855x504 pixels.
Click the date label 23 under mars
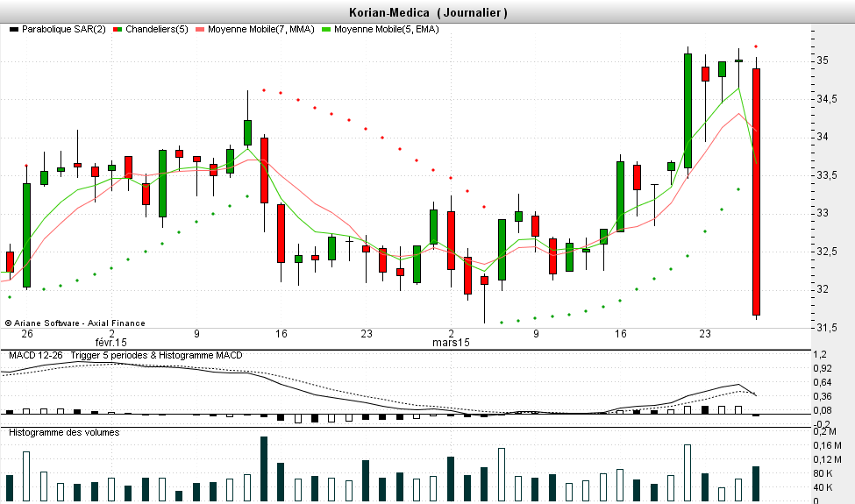point(705,333)
